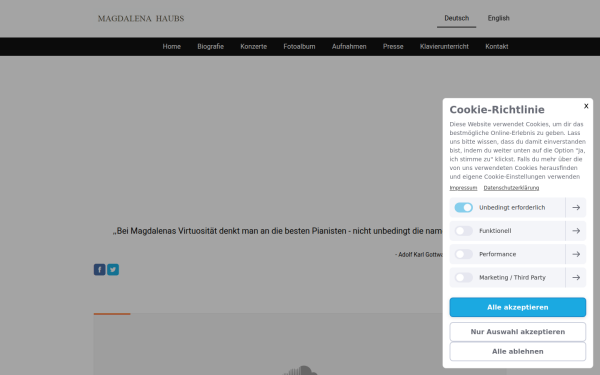
Task: Go to the Aufnahmen page
Action: (x=349, y=47)
